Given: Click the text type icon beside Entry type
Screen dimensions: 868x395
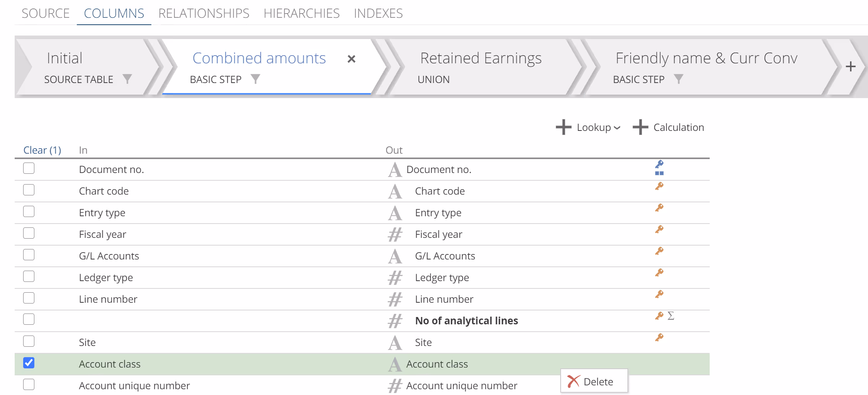Looking at the screenshot, I should [395, 213].
